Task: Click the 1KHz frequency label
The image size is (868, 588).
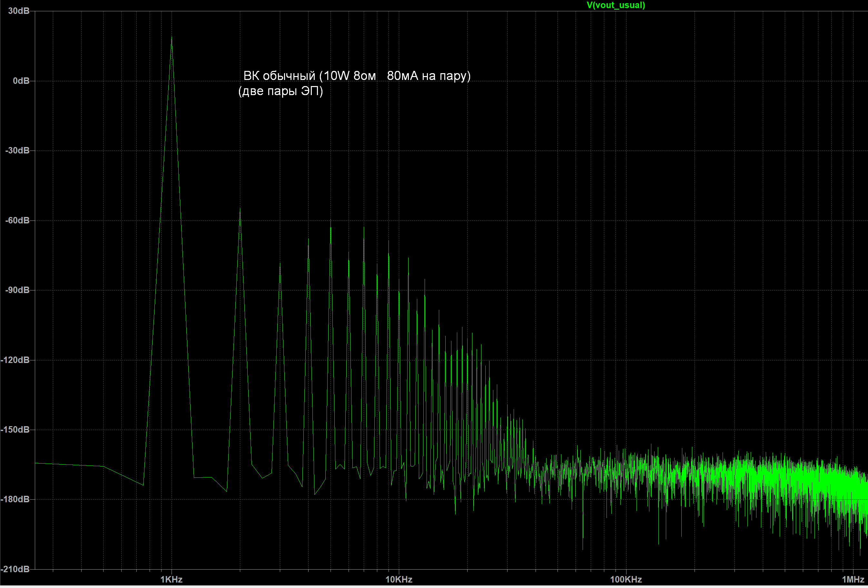Action: (172, 579)
